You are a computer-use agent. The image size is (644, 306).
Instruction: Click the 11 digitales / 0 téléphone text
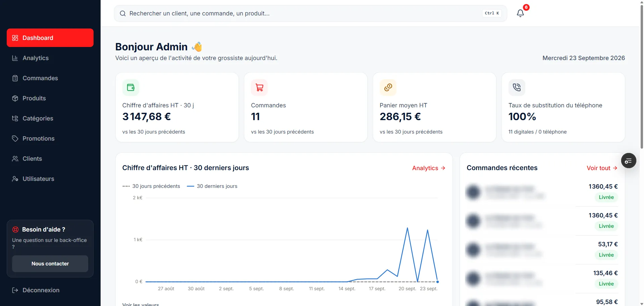pos(537,132)
